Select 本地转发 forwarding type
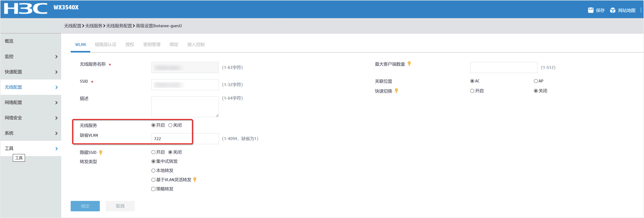 pyautogui.click(x=153, y=171)
